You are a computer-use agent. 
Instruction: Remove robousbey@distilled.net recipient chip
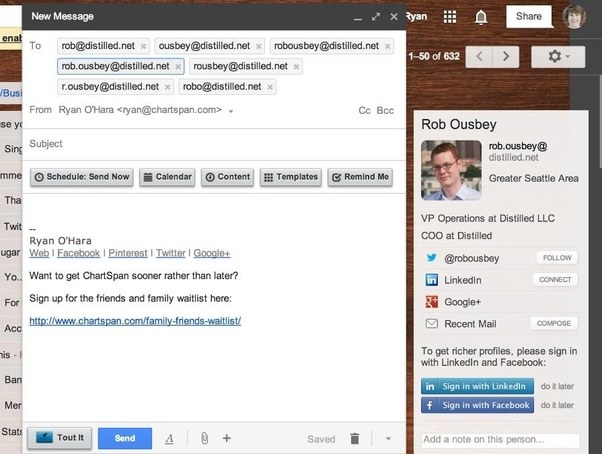pyautogui.click(x=387, y=46)
